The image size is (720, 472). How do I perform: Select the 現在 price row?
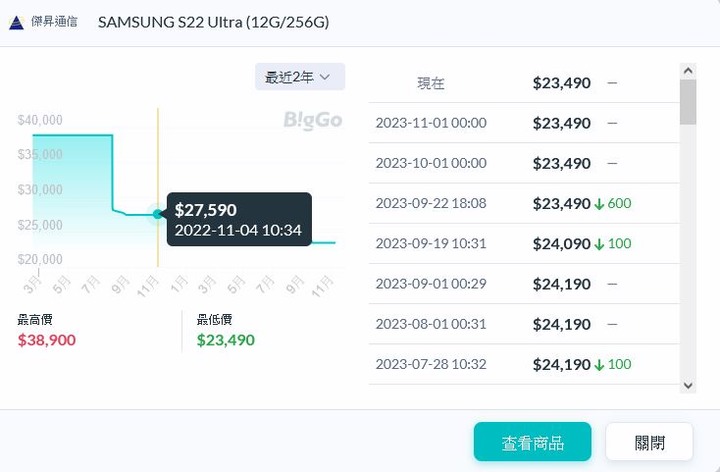click(x=524, y=83)
